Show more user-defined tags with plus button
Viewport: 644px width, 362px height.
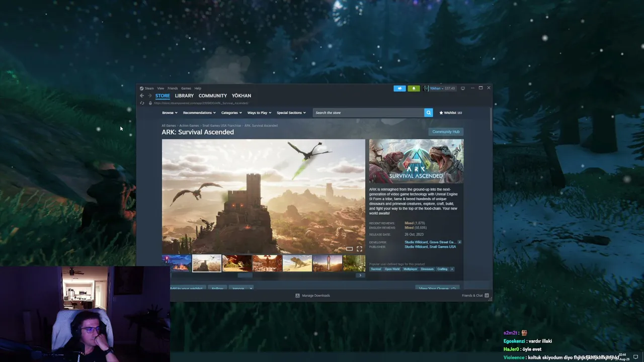452,269
